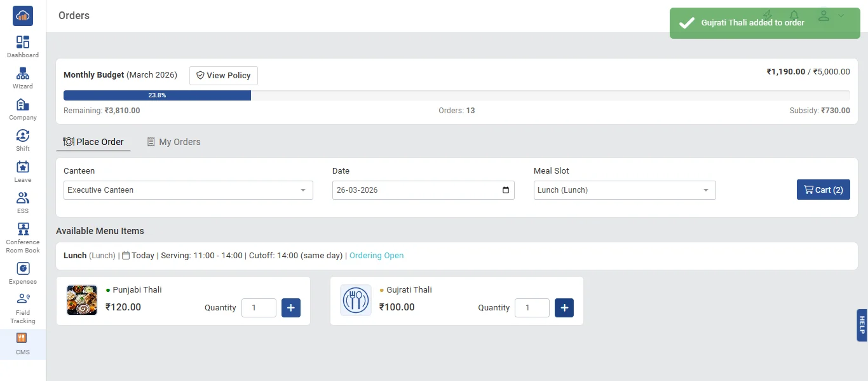Switch to My Orders tab
Screen dimensions: 868x381
pyautogui.click(x=173, y=142)
